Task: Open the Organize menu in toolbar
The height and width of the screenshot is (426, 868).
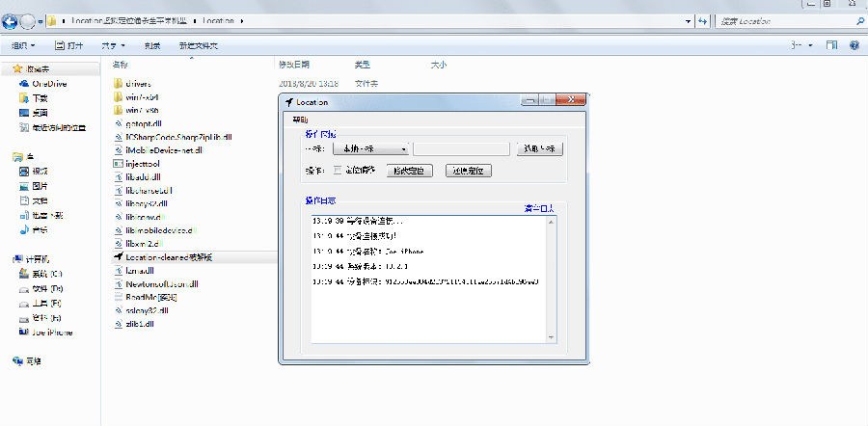Action: (x=23, y=45)
